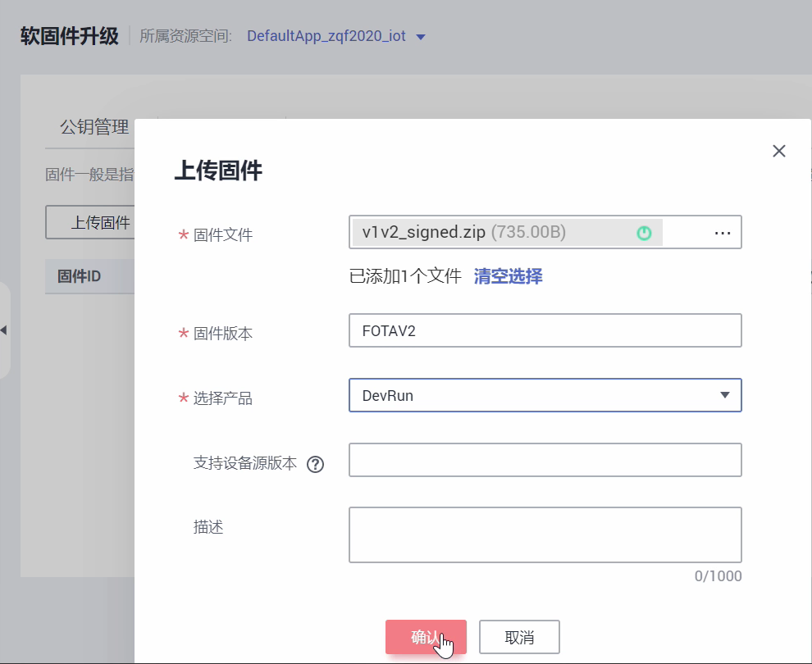This screenshot has height=664, width=812.
Task: Click the arrow at the 选择产品 combo box
Action: click(724, 395)
